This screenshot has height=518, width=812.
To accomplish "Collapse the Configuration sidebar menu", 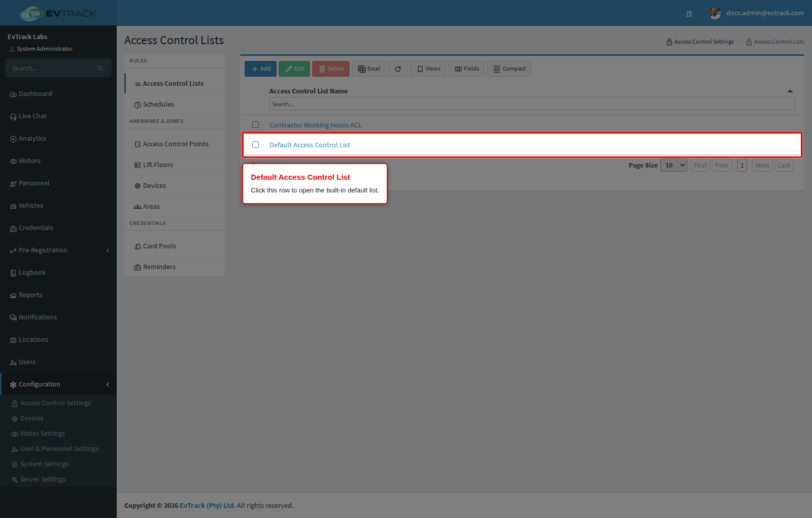I will (58, 384).
